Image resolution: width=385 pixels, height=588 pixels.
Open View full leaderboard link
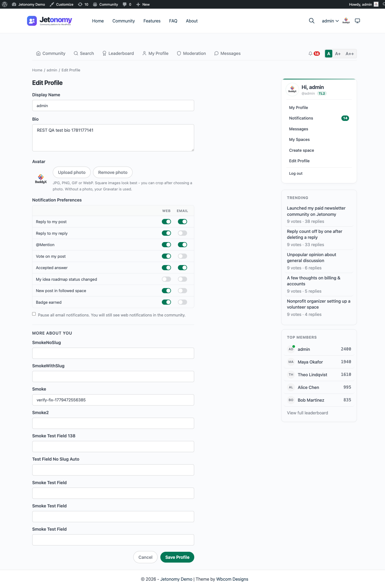point(307,413)
